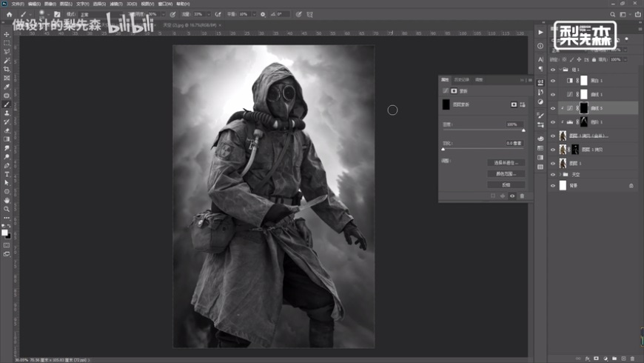Toggle mask visibility eye in Properties footer

coord(512,196)
